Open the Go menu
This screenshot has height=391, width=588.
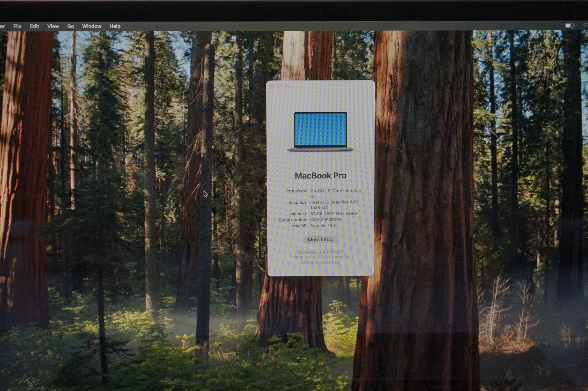pos(71,26)
